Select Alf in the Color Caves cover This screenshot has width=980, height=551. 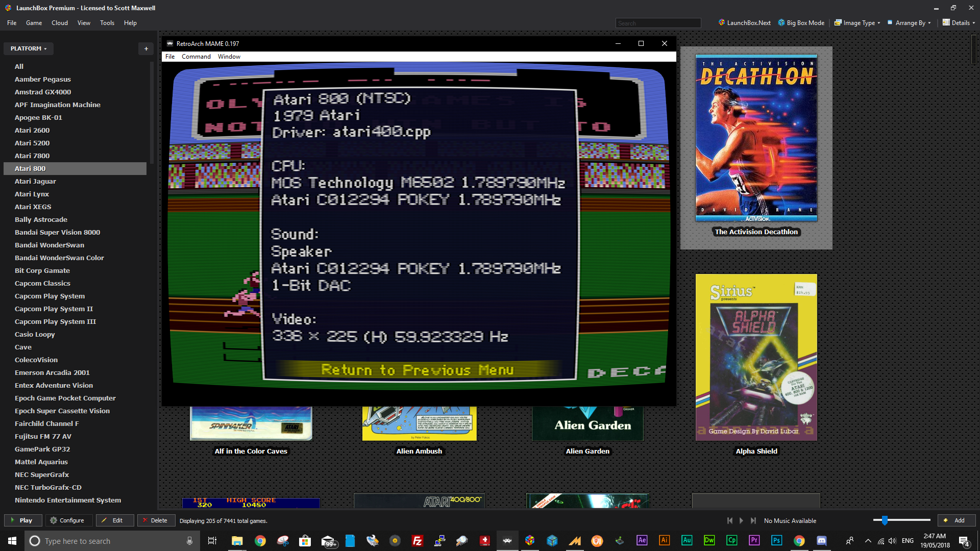tap(251, 423)
